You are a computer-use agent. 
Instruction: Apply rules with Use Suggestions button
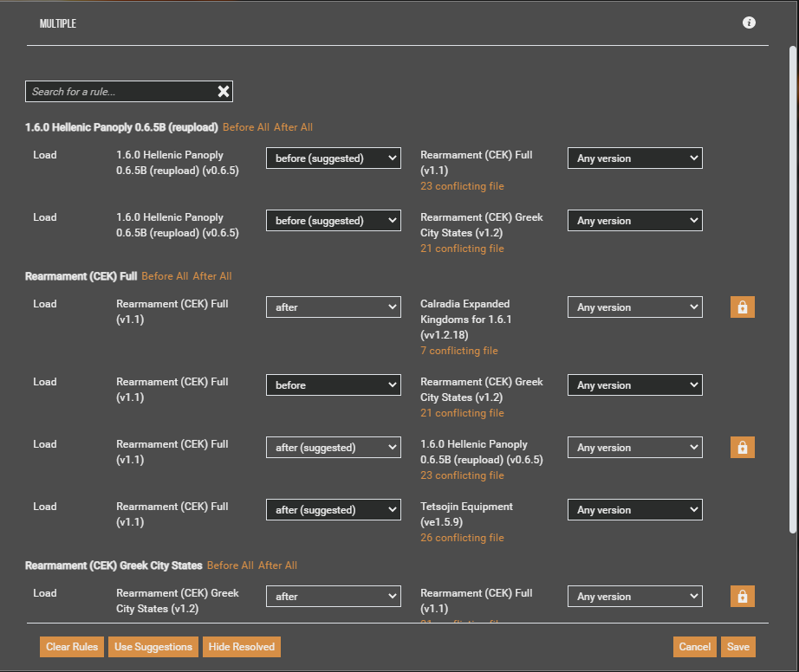[x=153, y=647]
